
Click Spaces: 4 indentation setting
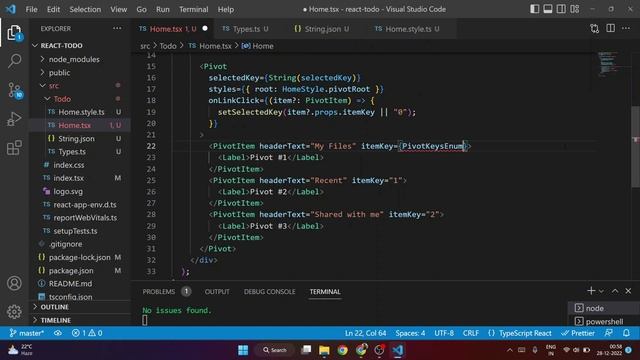click(410, 333)
